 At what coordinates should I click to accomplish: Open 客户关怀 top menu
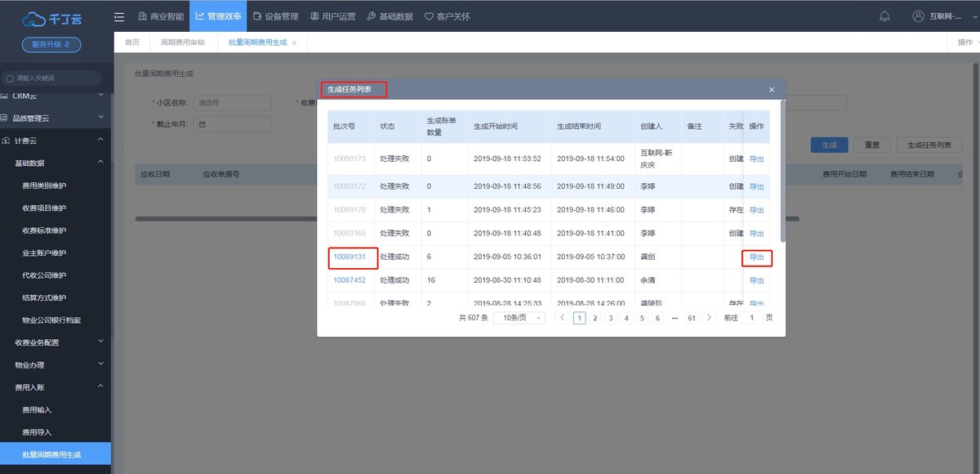(x=447, y=16)
